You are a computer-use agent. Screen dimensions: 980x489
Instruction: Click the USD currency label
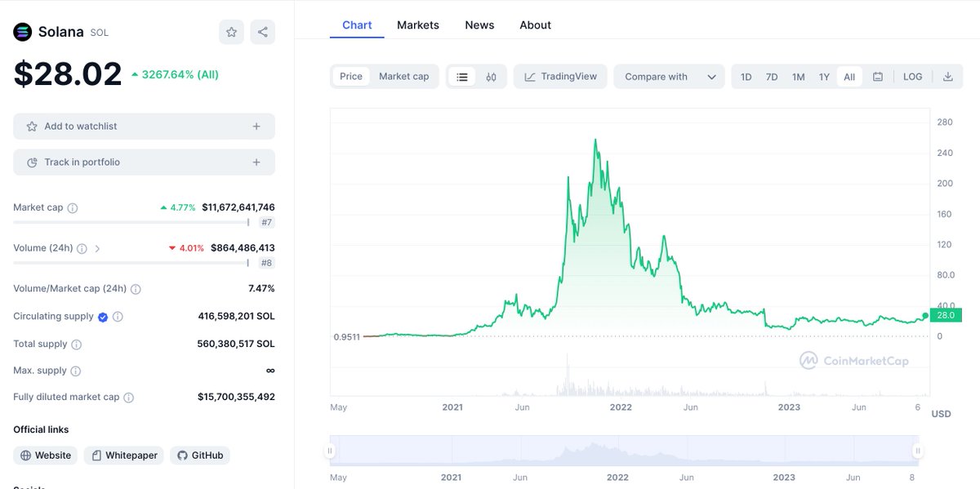[x=941, y=414]
